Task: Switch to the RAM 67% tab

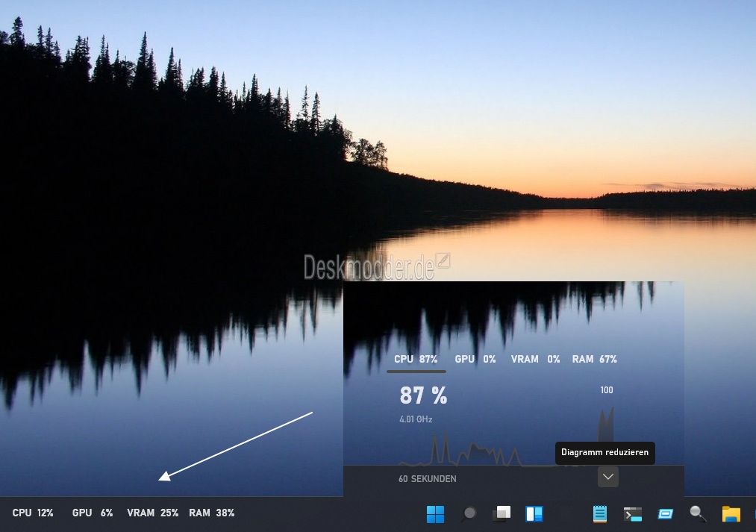Action: click(594, 359)
